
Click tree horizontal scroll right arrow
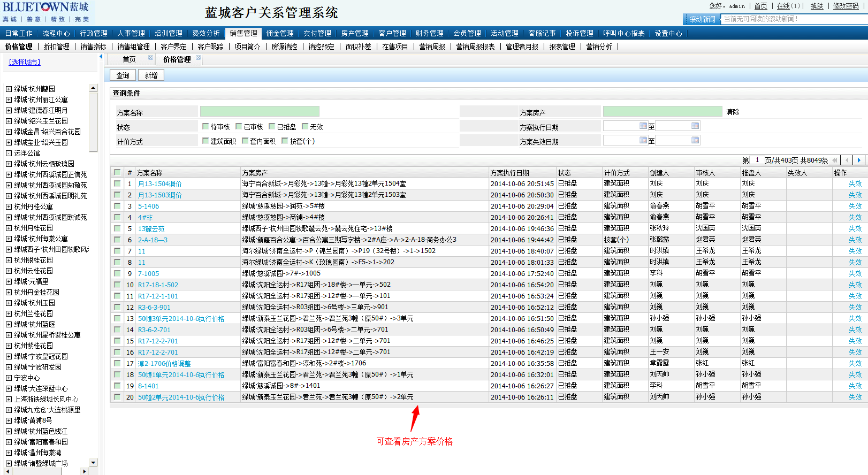(84, 471)
